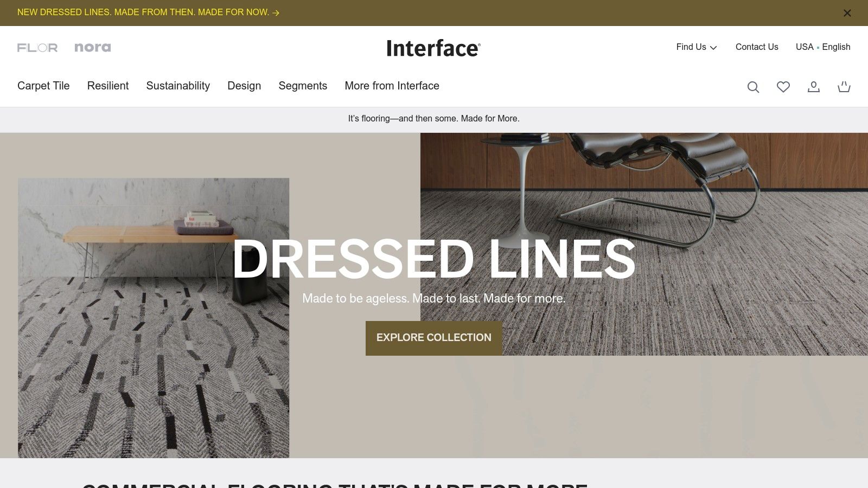Open the wishlist hearts icon
Image resolution: width=868 pixels, height=488 pixels.
pyautogui.click(x=783, y=87)
